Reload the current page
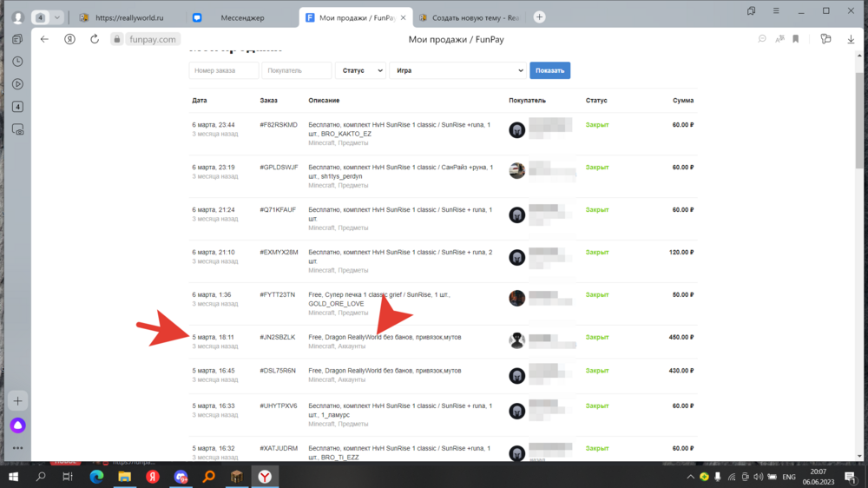Viewport: 868px width, 488px height. 95,39
